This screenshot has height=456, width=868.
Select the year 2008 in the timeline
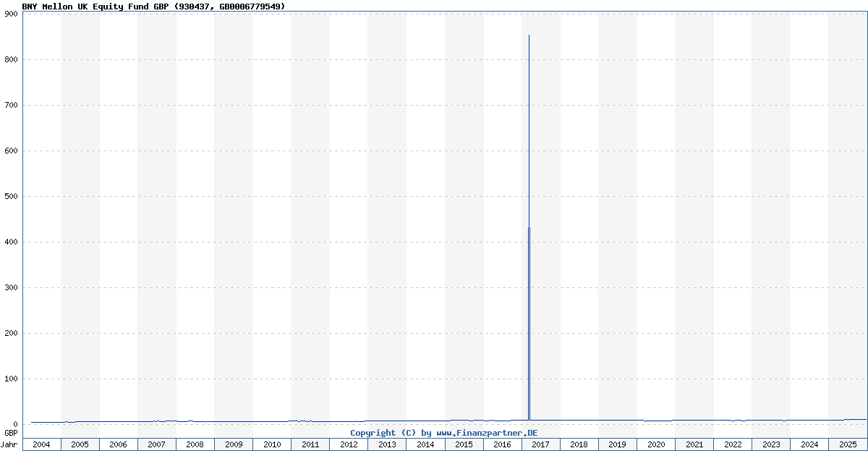[x=195, y=444]
